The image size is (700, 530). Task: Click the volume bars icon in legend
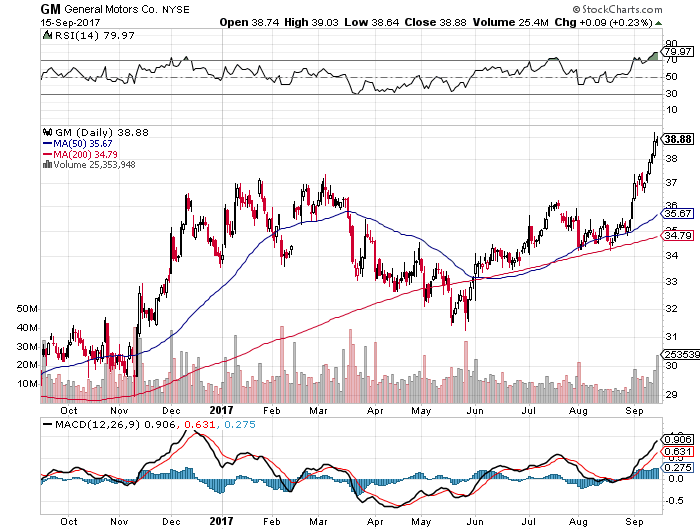(47, 164)
